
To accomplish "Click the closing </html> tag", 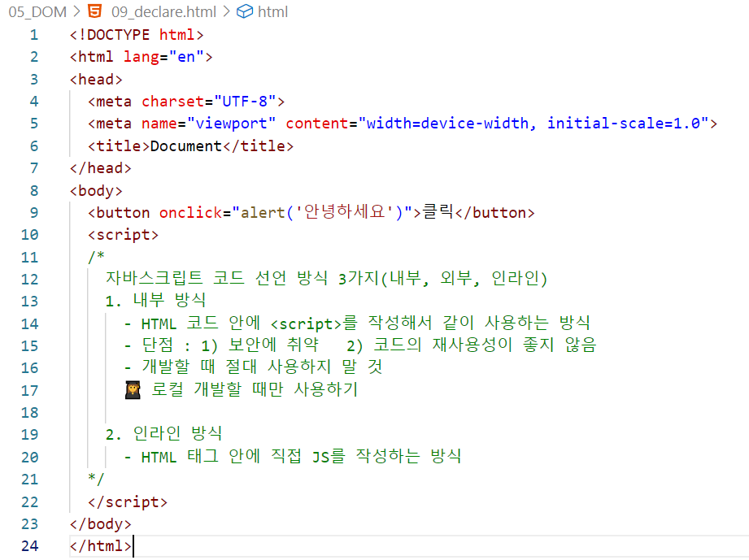I will click(x=100, y=545).
